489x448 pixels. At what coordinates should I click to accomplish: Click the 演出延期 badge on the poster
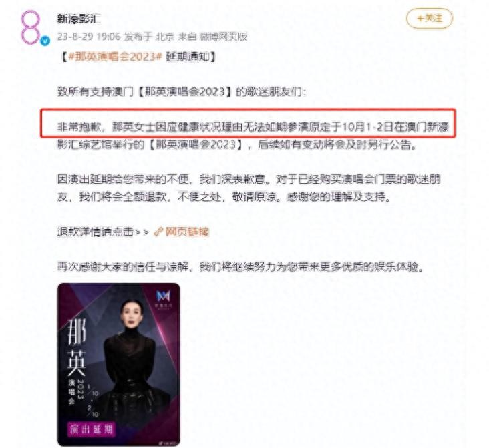tap(92, 429)
